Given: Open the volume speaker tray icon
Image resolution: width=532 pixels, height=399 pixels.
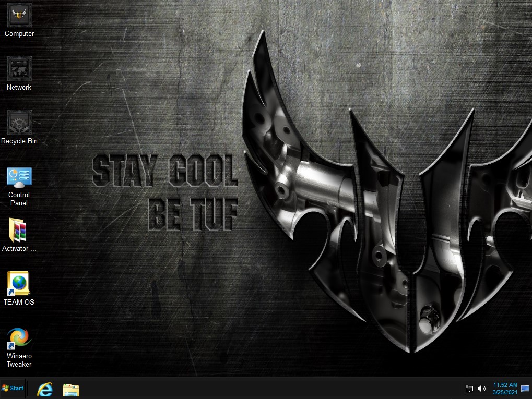Looking at the screenshot, I should pyautogui.click(x=481, y=389).
